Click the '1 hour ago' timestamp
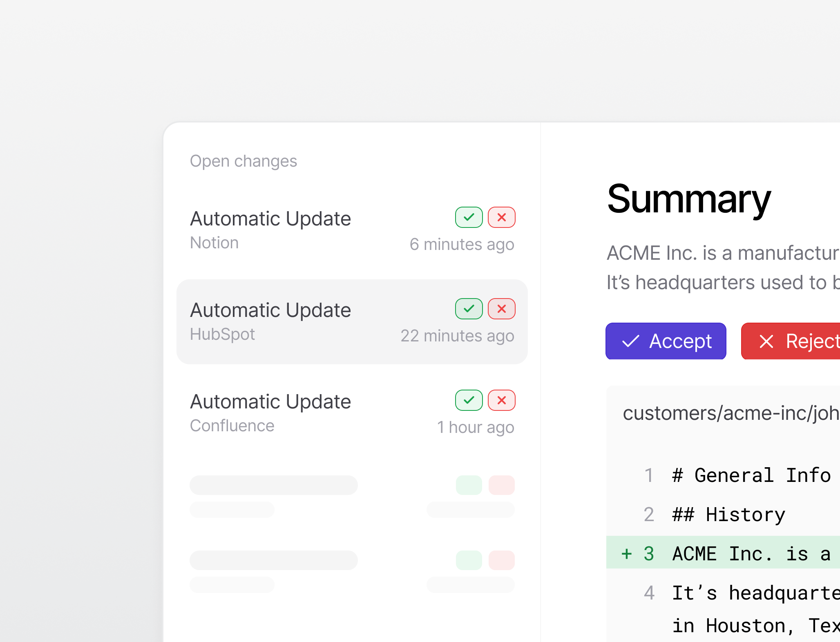 click(476, 428)
